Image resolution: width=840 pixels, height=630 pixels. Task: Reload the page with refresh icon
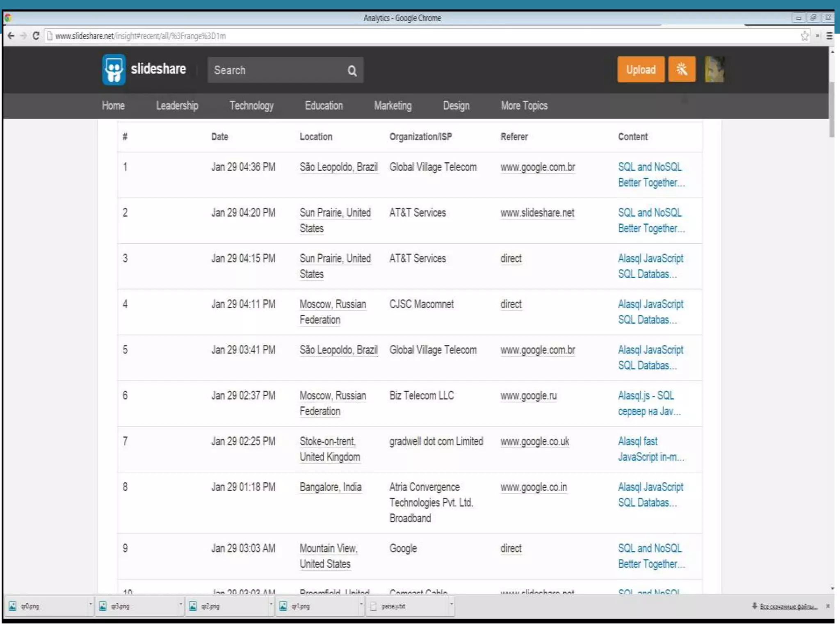pyautogui.click(x=36, y=36)
